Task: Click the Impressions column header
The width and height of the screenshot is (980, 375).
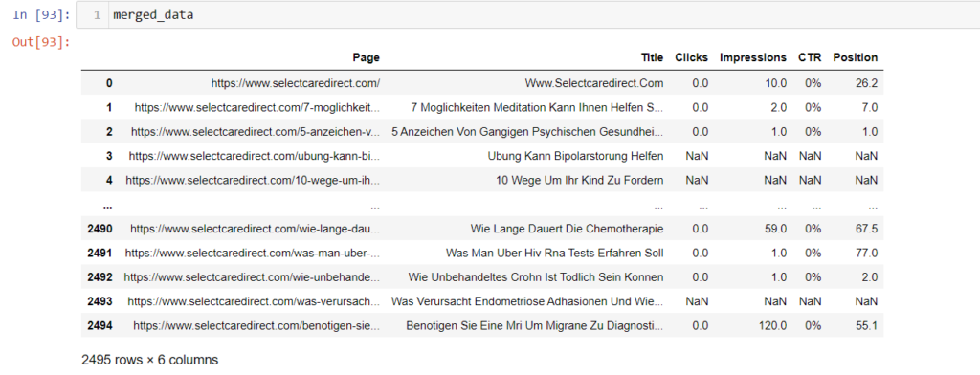Action: 753,57
